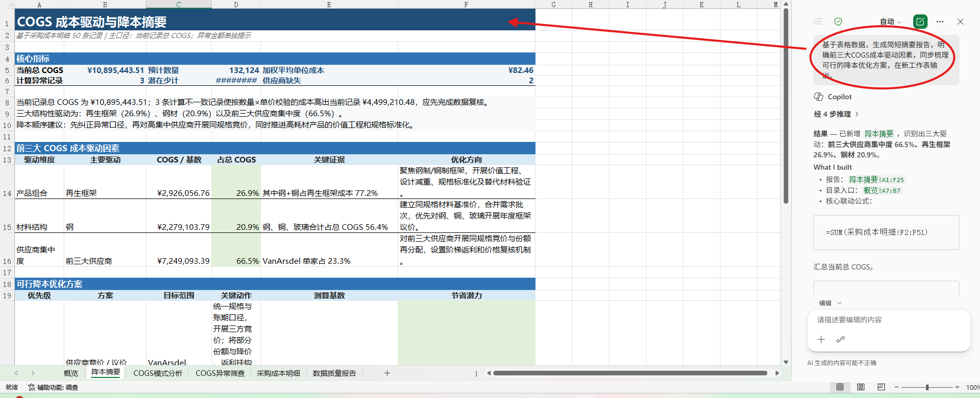980x398 pixels.
Task: Open the 概览!A7:B7 reference link
Action: point(882,190)
